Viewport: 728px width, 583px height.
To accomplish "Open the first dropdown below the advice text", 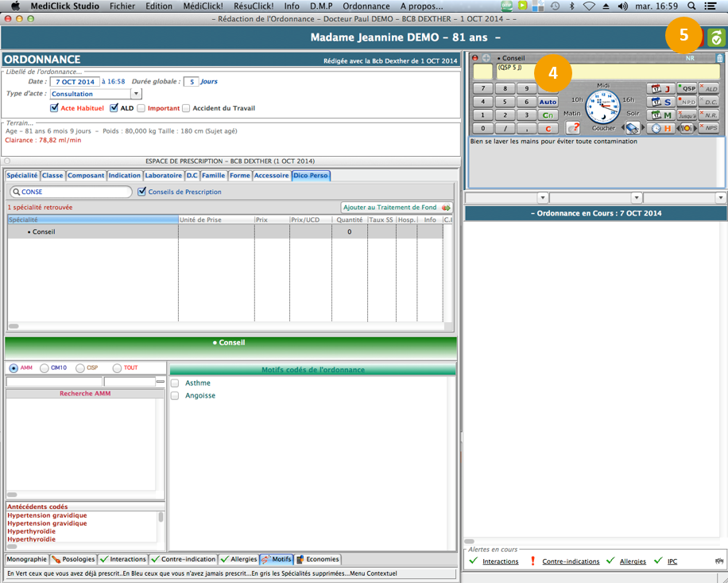I will [x=543, y=198].
